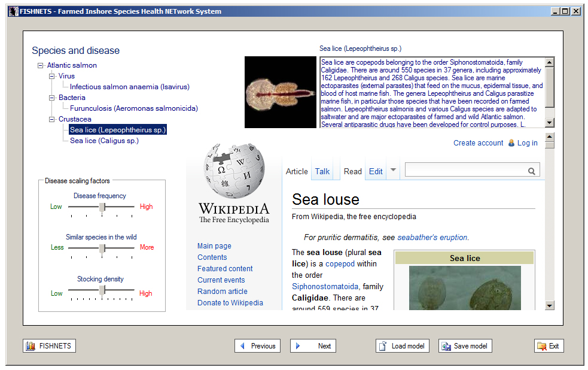Select Sea lice (Caligus sp.) item
This screenshot has width=588, height=370.
pyautogui.click(x=104, y=141)
